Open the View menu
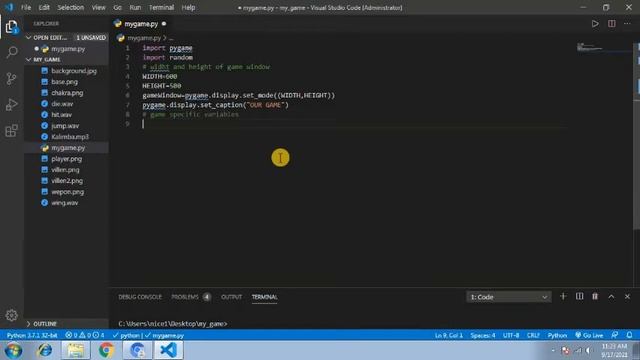This screenshot has width=640, height=360. [x=98, y=7]
